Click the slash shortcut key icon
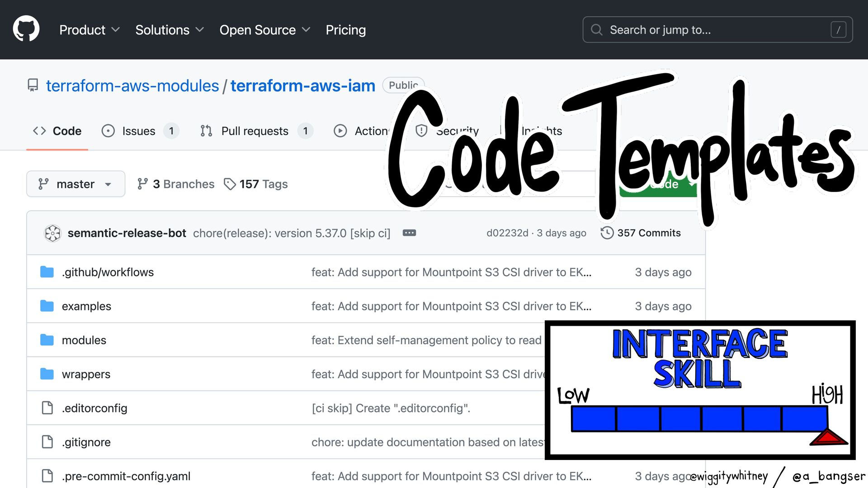Image resolution: width=868 pixels, height=488 pixels. tap(838, 30)
